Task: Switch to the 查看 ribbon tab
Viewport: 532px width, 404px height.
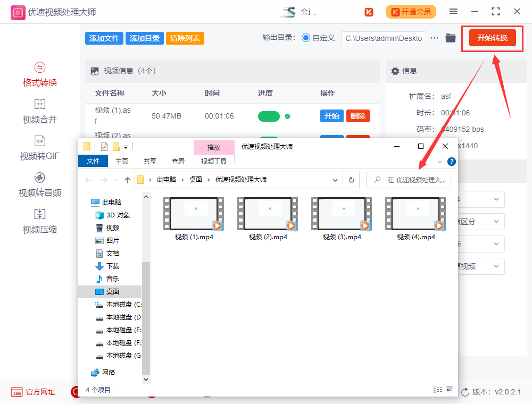Action: coord(178,162)
